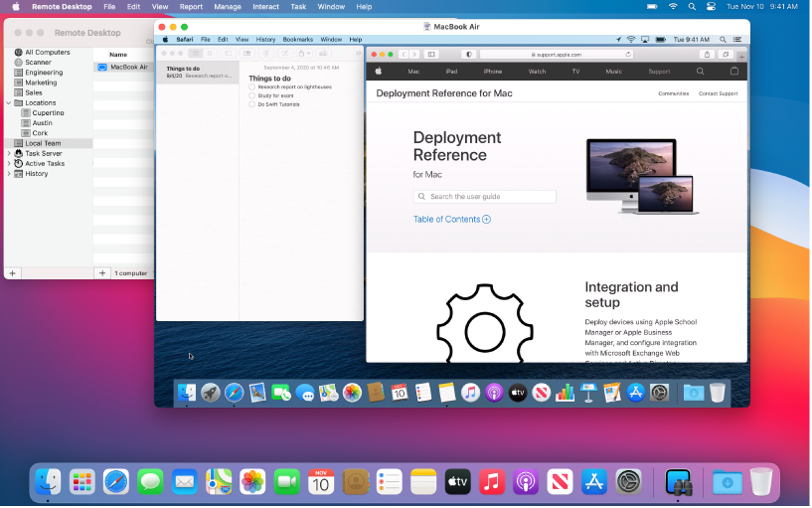The image size is (812, 508).
Task: Click the Table of Contents link
Action: 451,219
